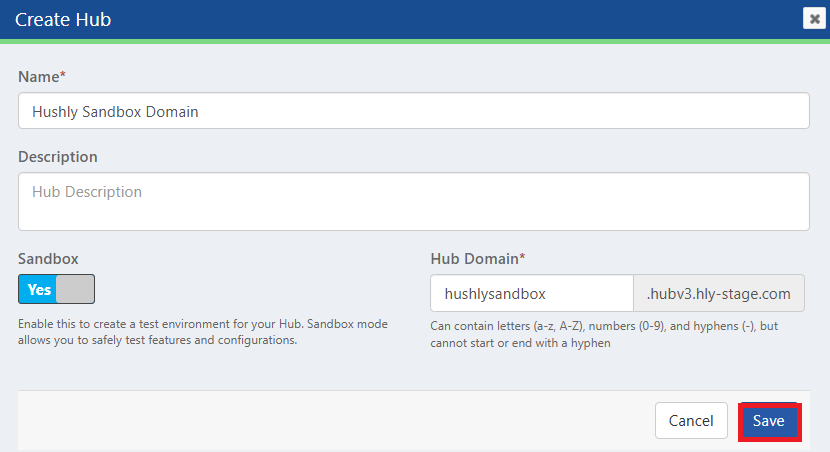Click the Description label
This screenshot has height=452, width=830.
coord(58,157)
